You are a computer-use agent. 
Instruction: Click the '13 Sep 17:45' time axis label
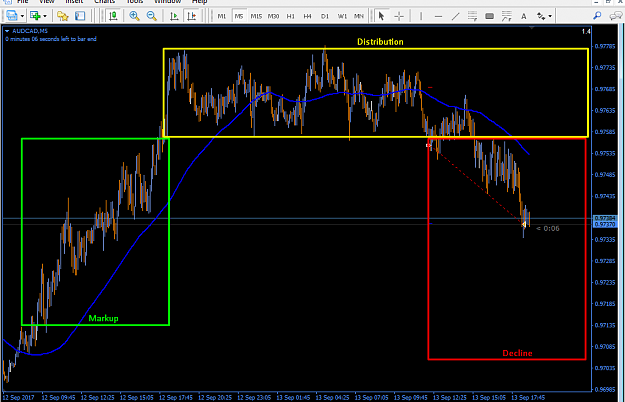coord(528,398)
